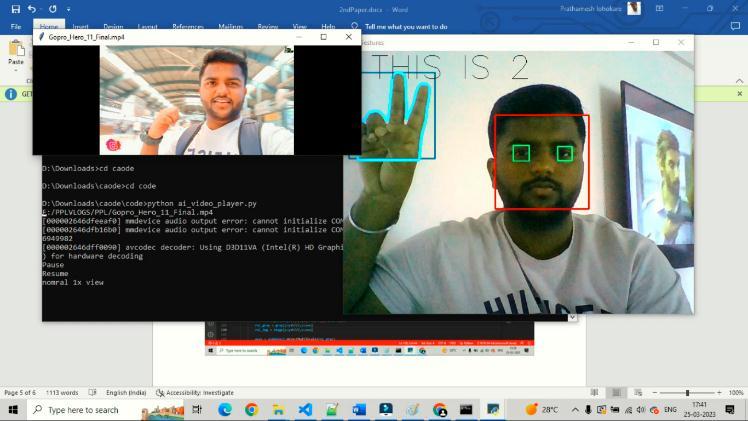The height and width of the screenshot is (421, 748).
Task: Switch to the Home ribbon tab
Action: [49, 27]
